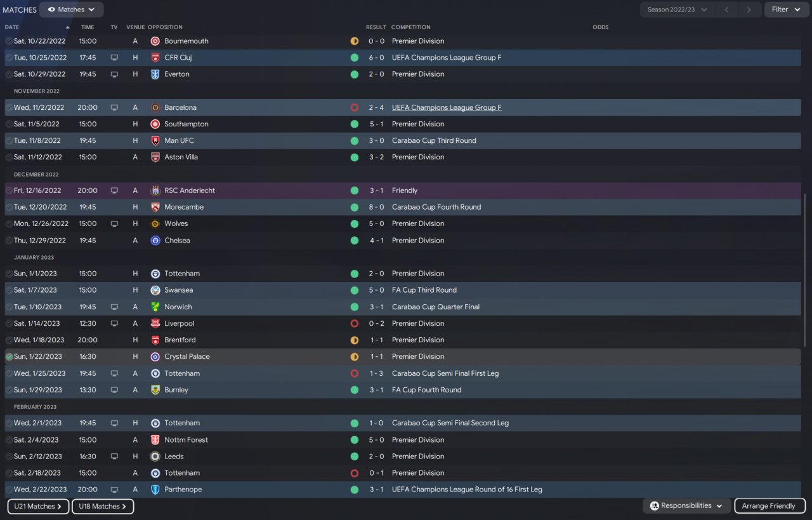Screen dimensions: 812x520
Task: Click the RSC Anderlecht club crest
Action: [x=155, y=190]
